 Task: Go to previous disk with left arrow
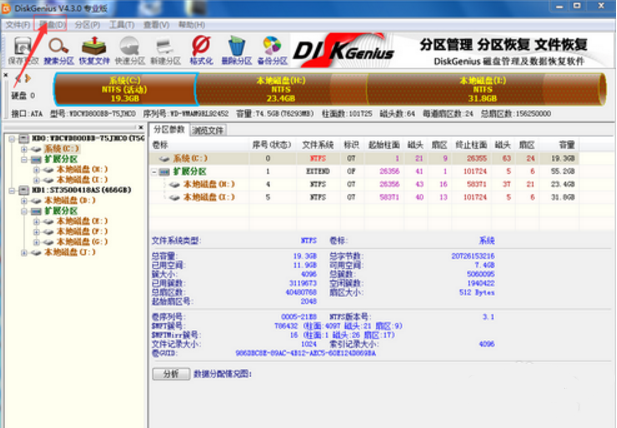tap(18, 78)
